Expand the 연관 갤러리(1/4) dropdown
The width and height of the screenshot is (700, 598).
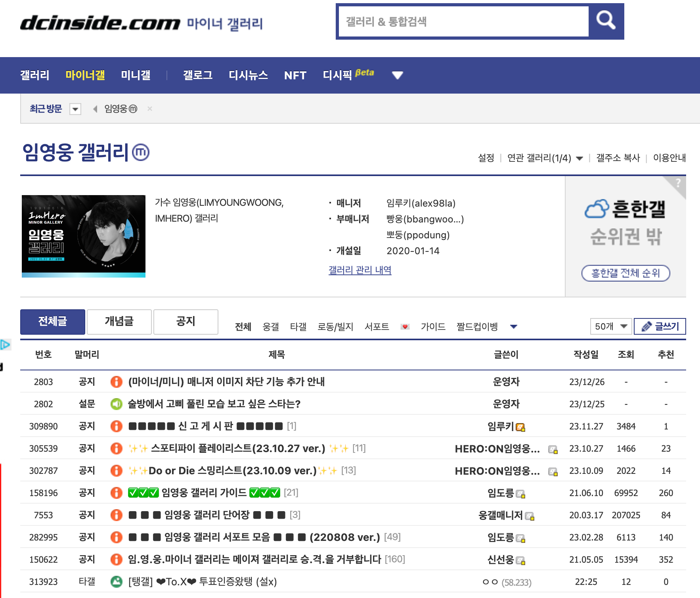coord(580,157)
